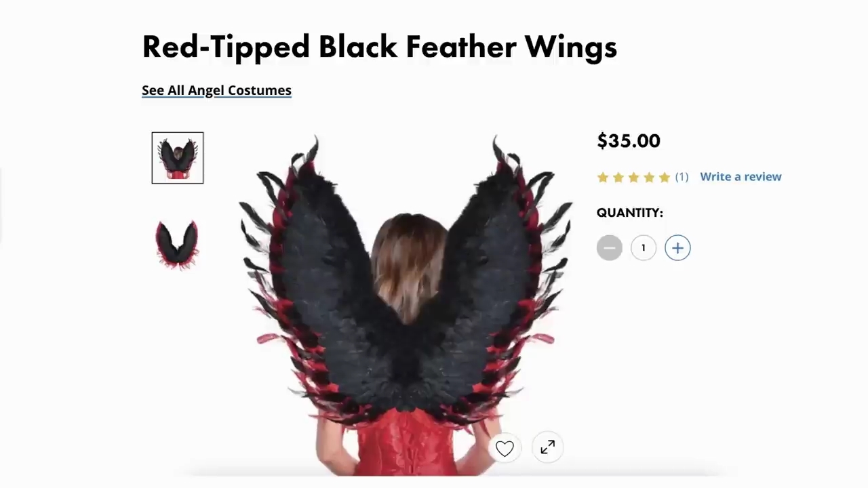Click the Red-Tipped Black Feather Wings title
The height and width of the screenshot is (488, 868).
tap(379, 47)
